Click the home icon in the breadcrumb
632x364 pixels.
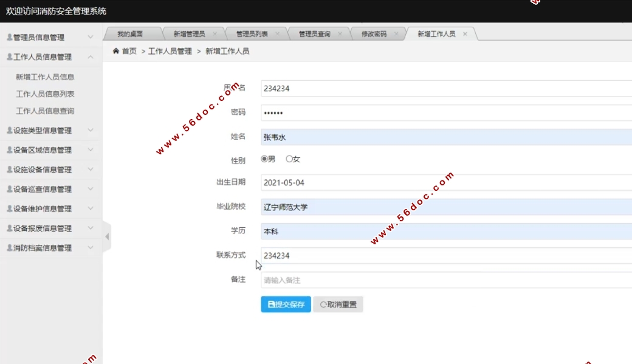[x=115, y=51]
